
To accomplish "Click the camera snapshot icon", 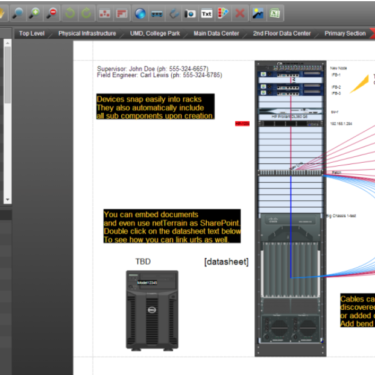I will point(190,13).
